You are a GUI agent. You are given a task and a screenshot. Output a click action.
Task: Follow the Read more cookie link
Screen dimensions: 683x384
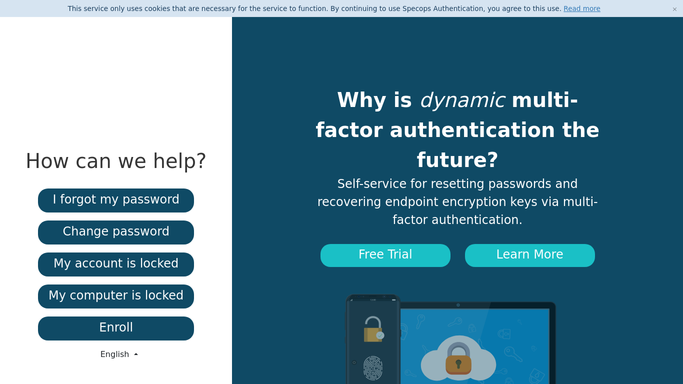tap(582, 9)
